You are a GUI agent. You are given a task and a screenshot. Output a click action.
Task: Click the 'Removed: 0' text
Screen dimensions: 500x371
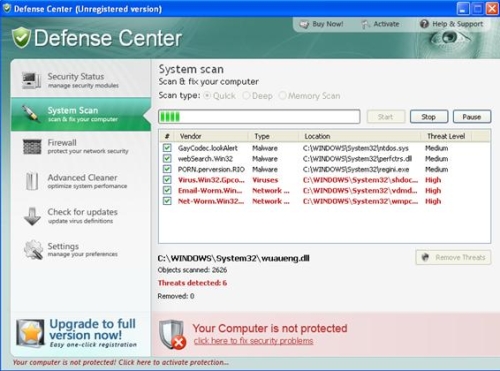click(176, 296)
